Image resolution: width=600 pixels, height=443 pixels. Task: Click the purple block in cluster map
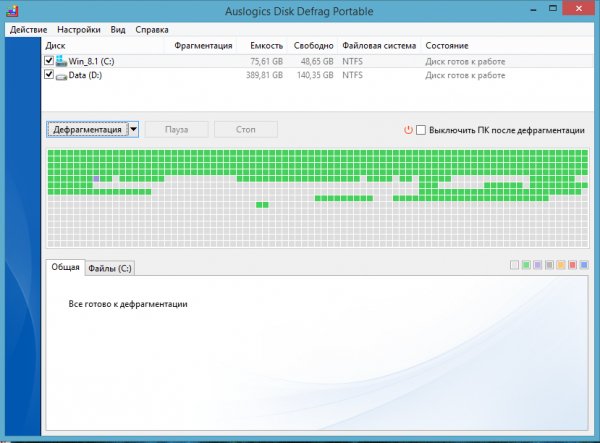tap(96, 179)
